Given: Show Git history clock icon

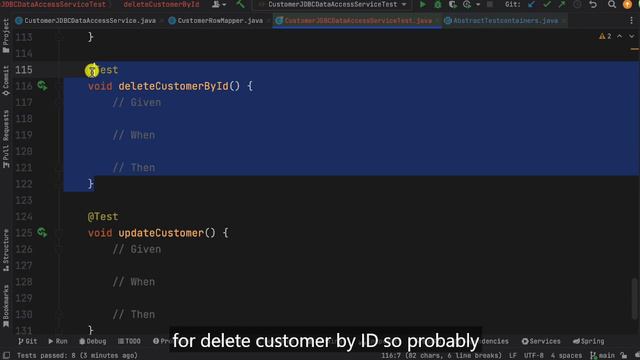Looking at the screenshot, I should (577, 4).
